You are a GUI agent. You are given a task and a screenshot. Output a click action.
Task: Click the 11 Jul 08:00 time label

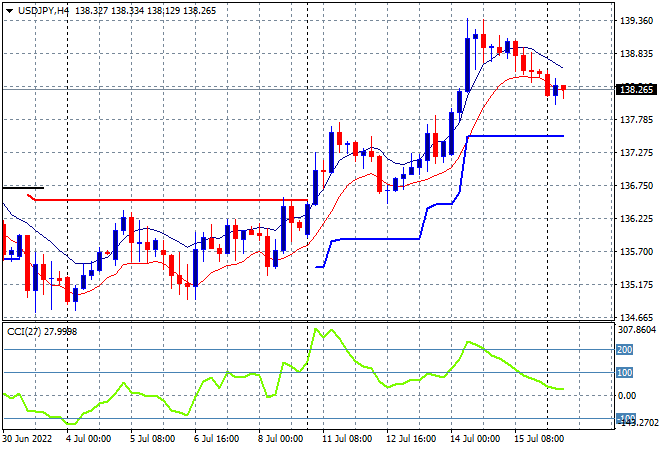[347, 439]
